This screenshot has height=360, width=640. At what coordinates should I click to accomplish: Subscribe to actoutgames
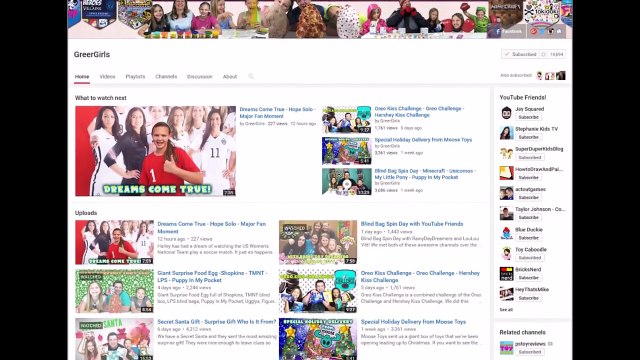tap(529, 198)
